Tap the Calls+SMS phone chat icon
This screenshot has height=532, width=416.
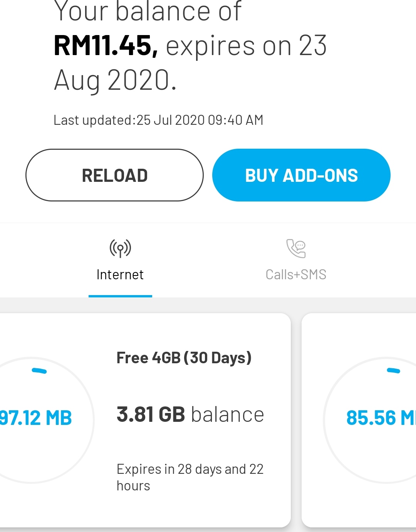(296, 248)
